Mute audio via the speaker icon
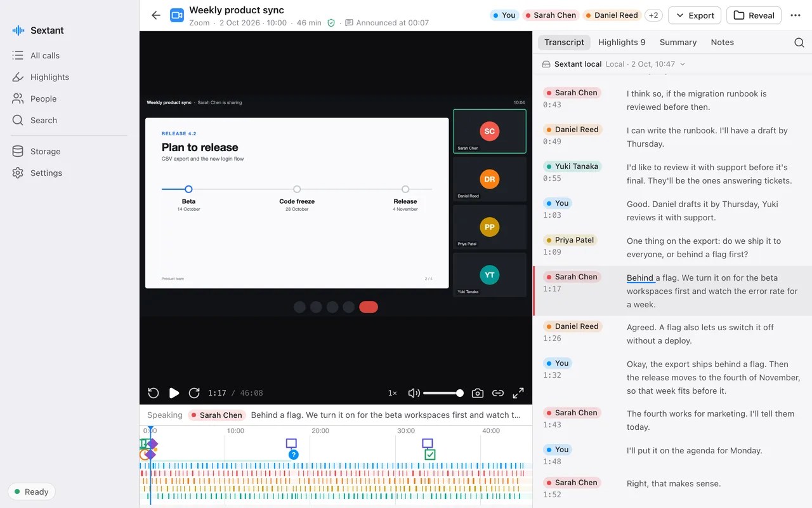Image resolution: width=812 pixels, height=508 pixels. tap(414, 393)
